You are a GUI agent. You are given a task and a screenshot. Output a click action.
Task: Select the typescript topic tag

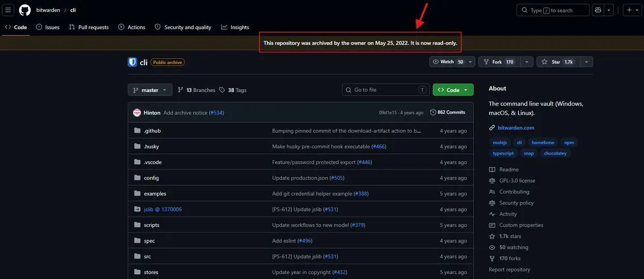[503, 153]
